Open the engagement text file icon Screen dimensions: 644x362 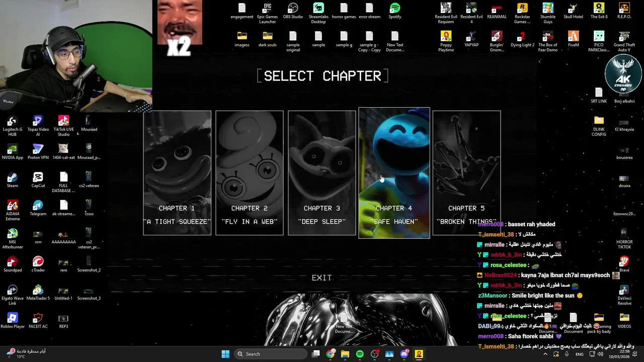click(x=242, y=11)
